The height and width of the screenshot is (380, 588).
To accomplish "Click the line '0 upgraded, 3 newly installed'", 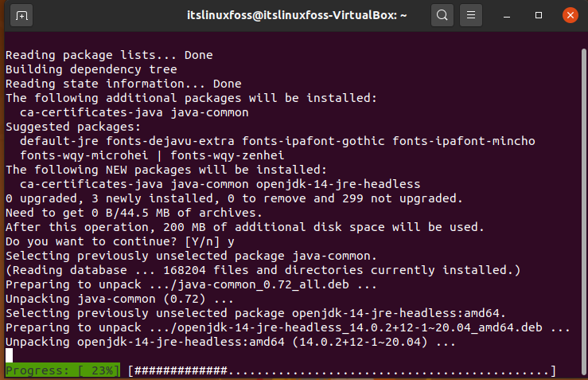I will pos(234,198).
